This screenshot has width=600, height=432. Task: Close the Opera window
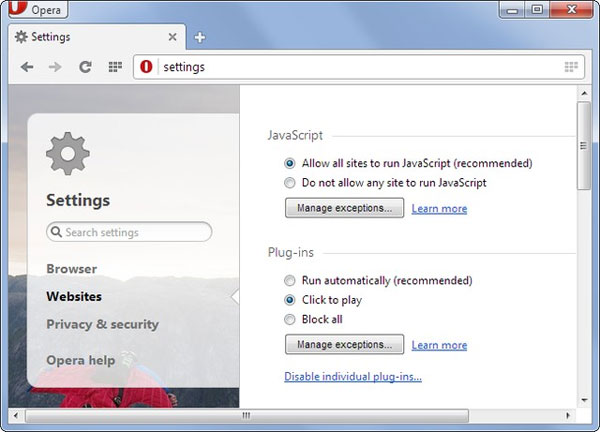pos(571,10)
